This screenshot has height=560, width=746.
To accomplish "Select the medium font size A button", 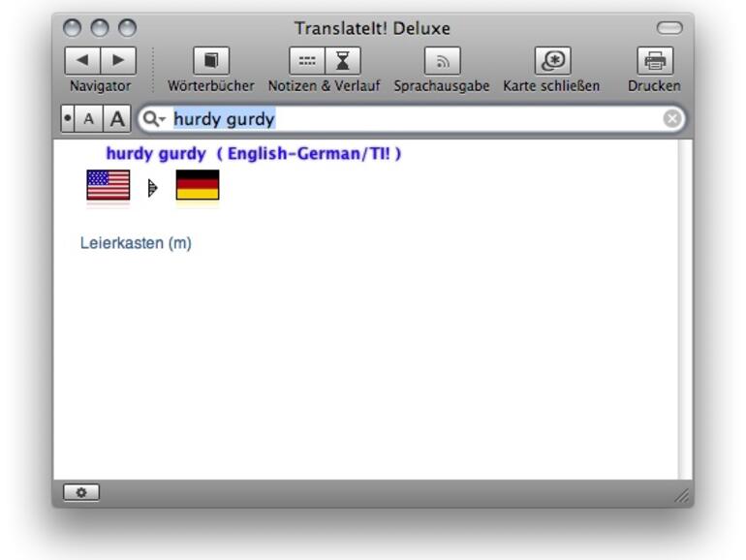I will [88, 118].
